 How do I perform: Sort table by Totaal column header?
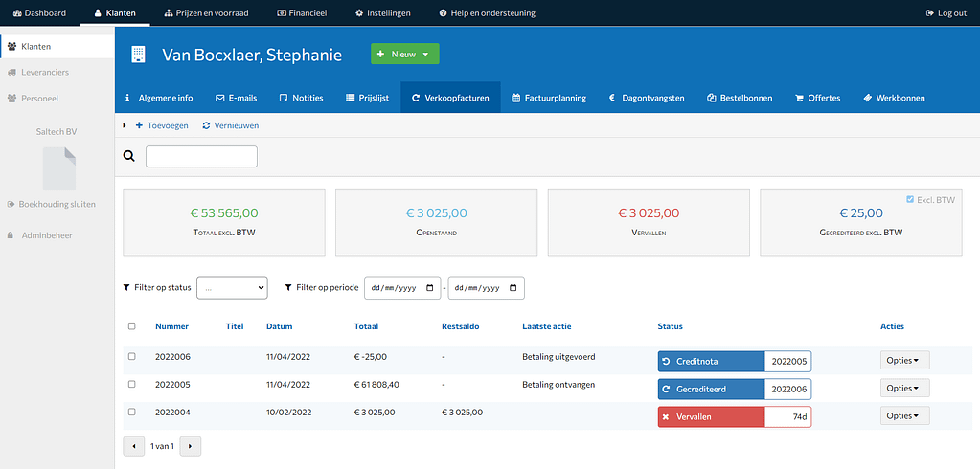366,326
